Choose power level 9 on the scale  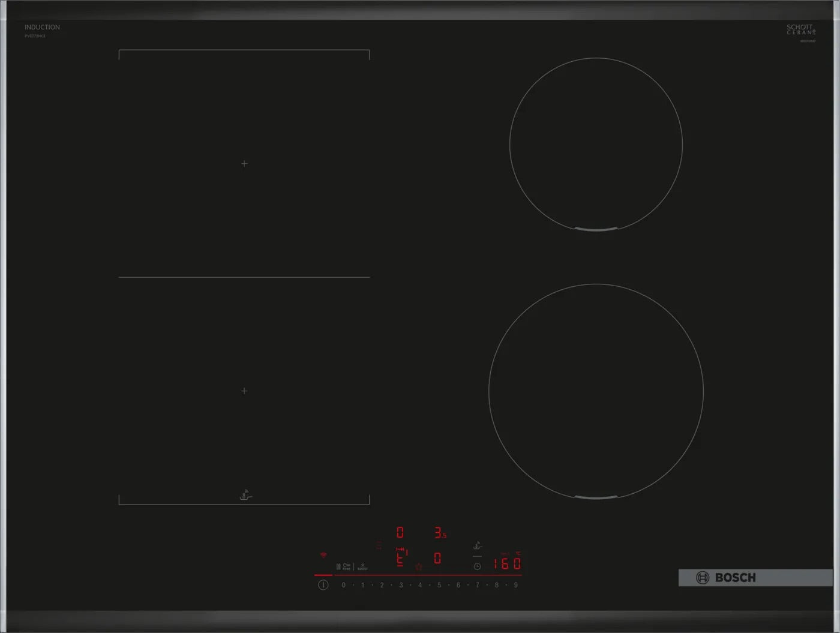coord(515,585)
